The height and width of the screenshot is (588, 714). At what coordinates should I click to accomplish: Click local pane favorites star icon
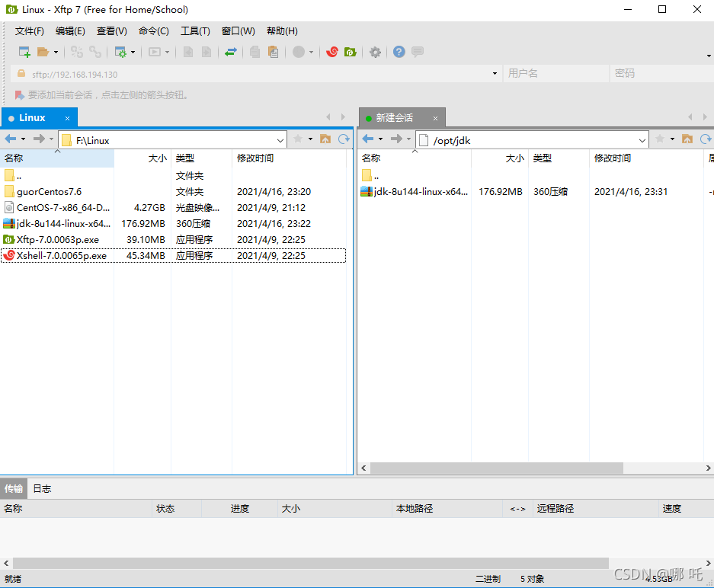tap(298, 139)
